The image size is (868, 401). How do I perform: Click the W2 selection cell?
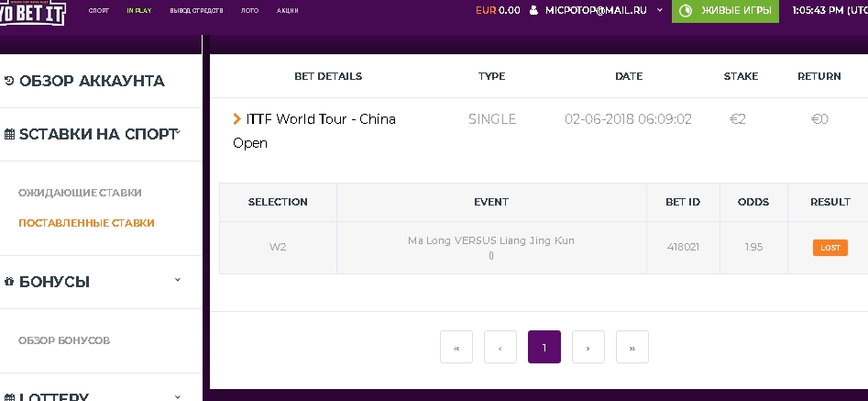[x=278, y=247]
